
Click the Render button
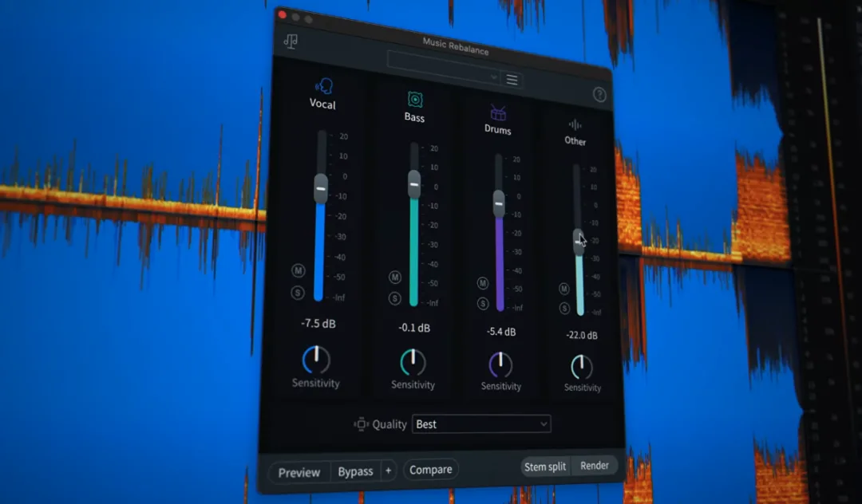(595, 466)
